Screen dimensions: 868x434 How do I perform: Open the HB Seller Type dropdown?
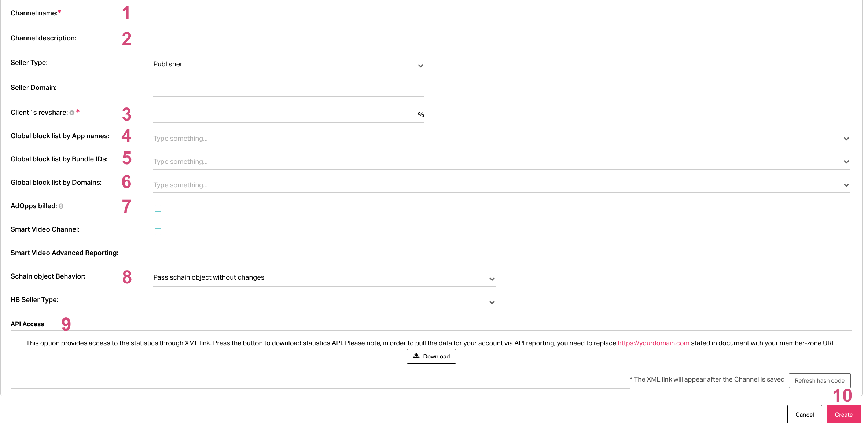click(324, 302)
